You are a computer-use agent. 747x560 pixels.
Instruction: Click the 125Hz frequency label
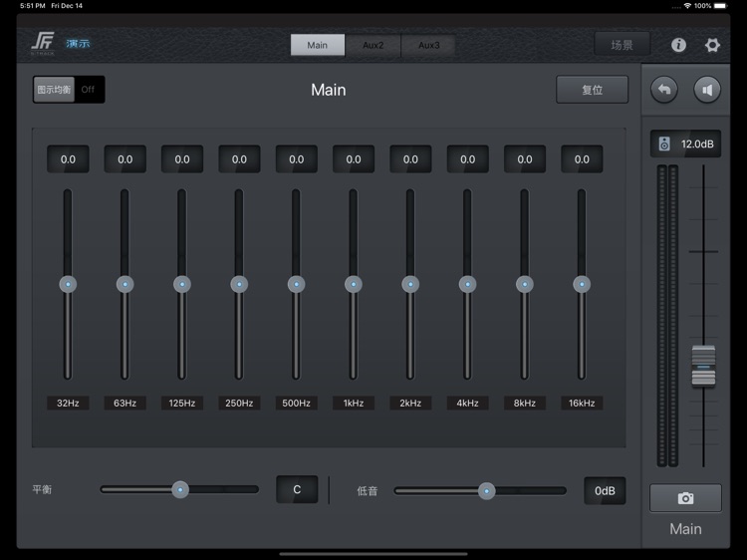pos(182,403)
